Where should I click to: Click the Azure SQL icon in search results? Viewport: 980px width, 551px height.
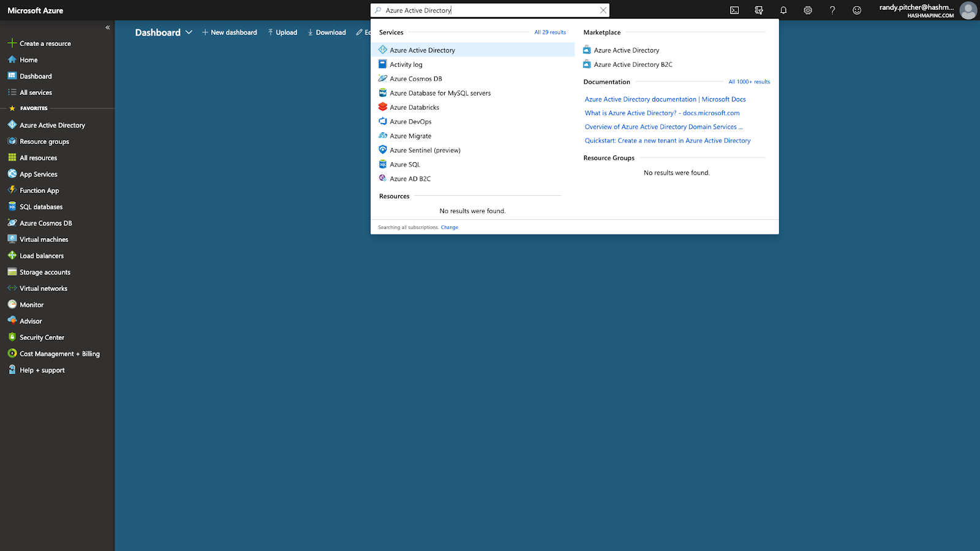pyautogui.click(x=383, y=164)
